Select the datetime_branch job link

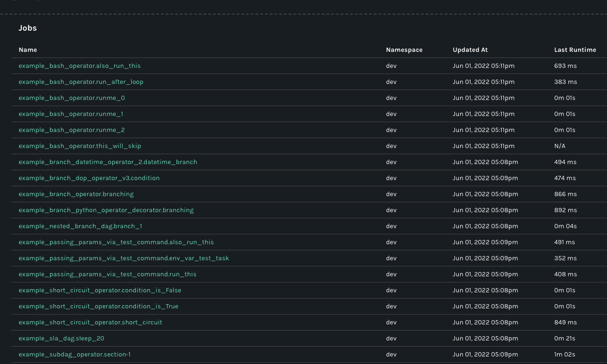pyautogui.click(x=108, y=162)
